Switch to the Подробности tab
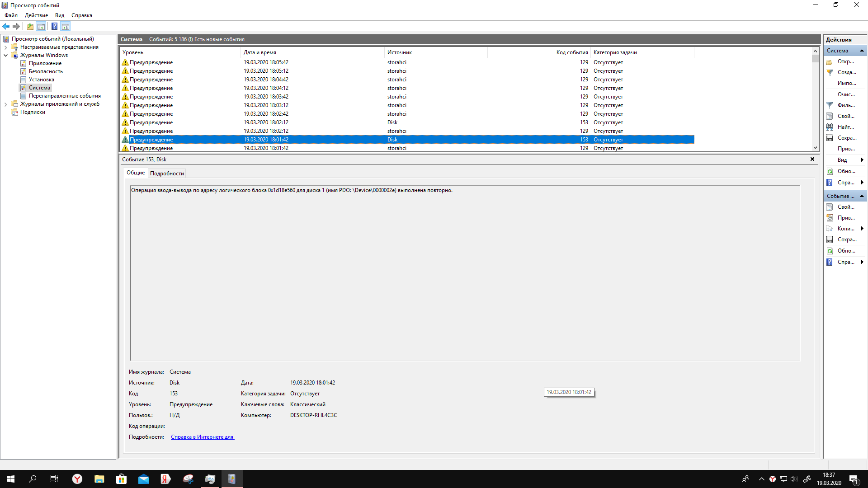The height and width of the screenshot is (488, 868). coord(167,174)
